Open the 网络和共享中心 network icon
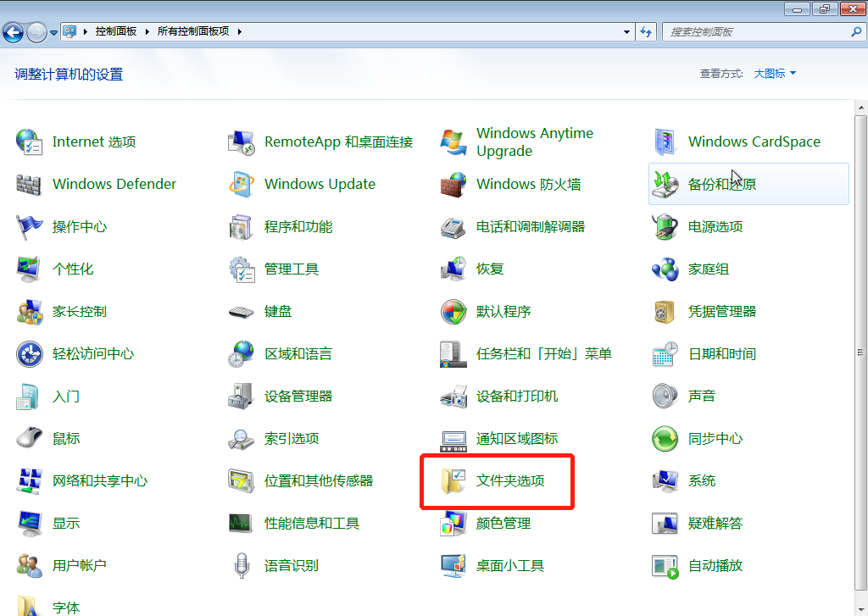 tap(30, 481)
